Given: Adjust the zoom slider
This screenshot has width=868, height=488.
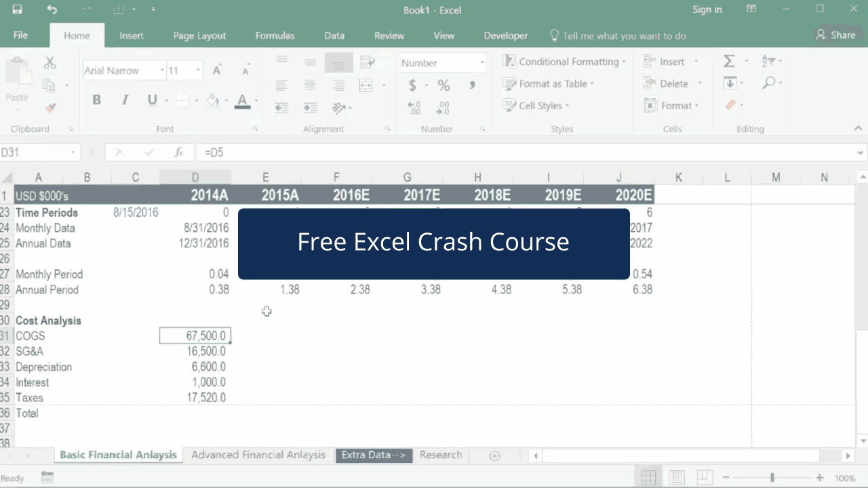Looking at the screenshot, I should [772, 477].
